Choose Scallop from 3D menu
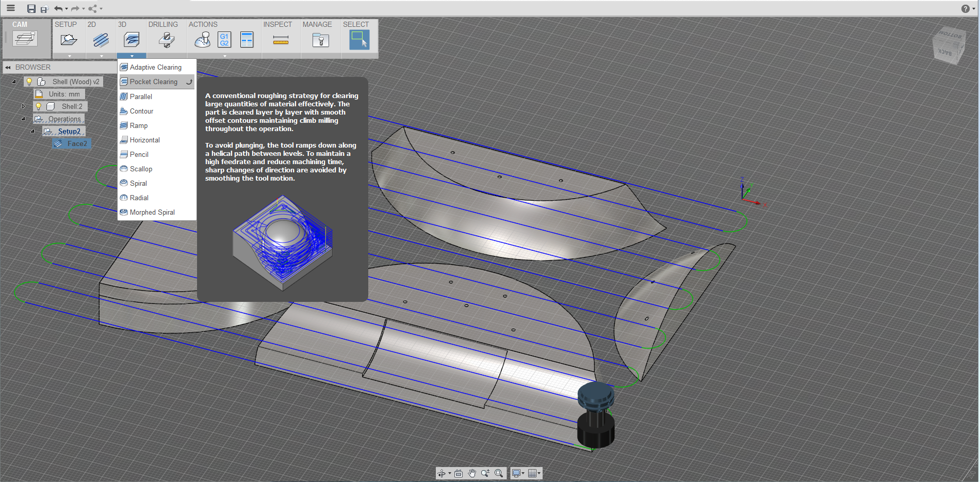The height and width of the screenshot is (482, 980). click(x=157, y=169)
